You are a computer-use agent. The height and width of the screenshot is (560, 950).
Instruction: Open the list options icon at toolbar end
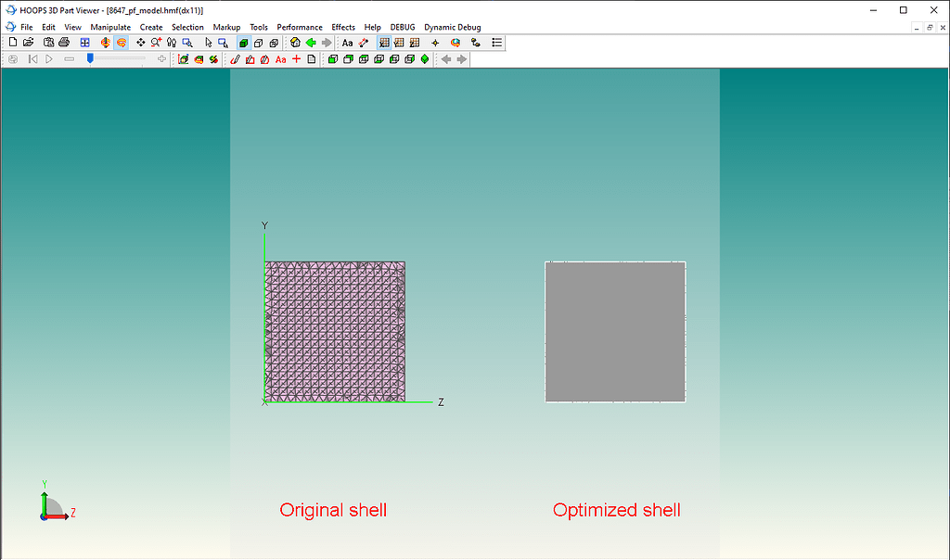coord(496,42)
